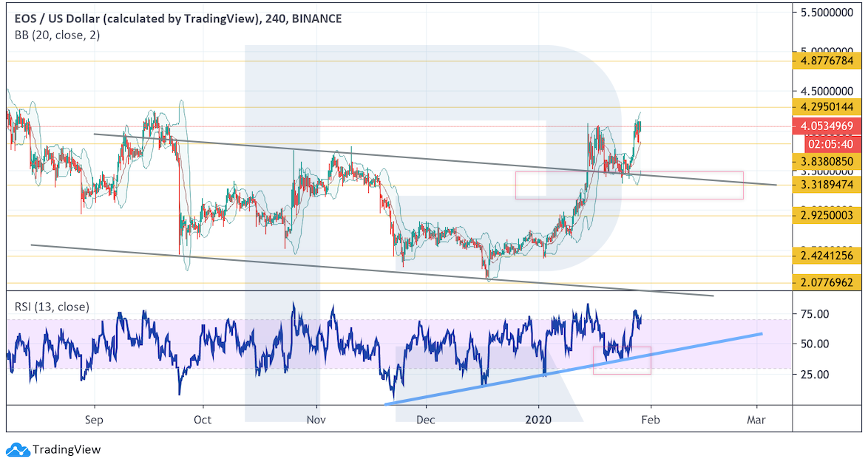Select the 4.2950144 price level label
Screen dimensions: 868x467
click(827, 107)
